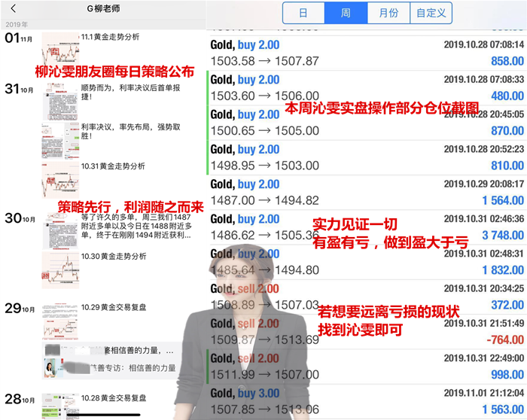Open post 利率决议，率先布局，强势取胜
Screen dimensions: 527x420
click(x=131, y=132)
